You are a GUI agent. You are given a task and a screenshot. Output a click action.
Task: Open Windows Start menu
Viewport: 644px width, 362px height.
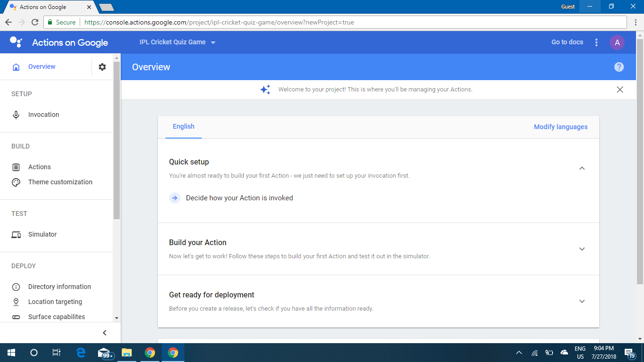[x=11, y=353]
